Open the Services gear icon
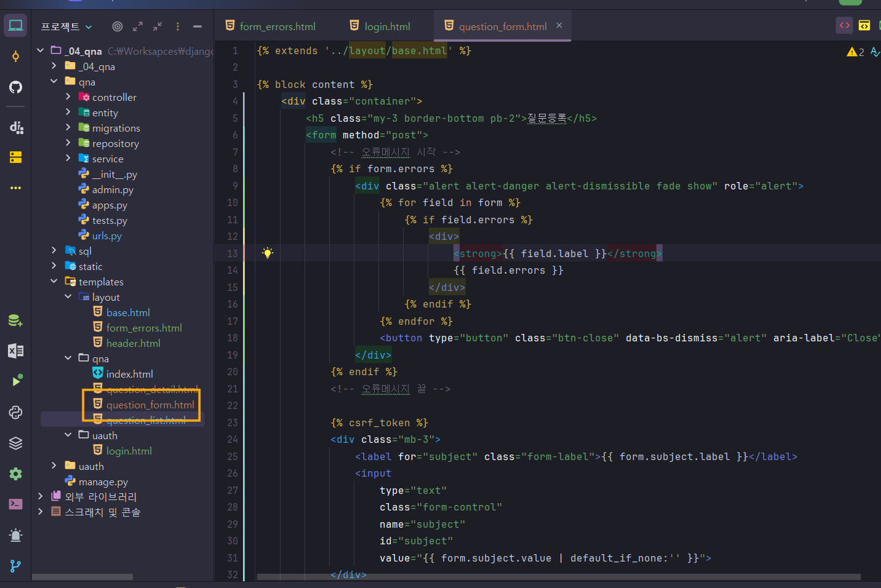Viewport: 881px width, 588px height. point(16,474)
